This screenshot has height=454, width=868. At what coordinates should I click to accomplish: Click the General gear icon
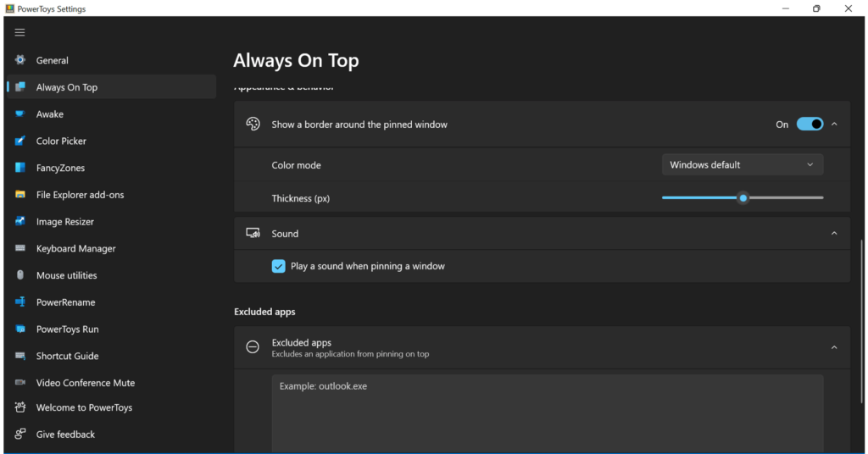pos(20,60)
